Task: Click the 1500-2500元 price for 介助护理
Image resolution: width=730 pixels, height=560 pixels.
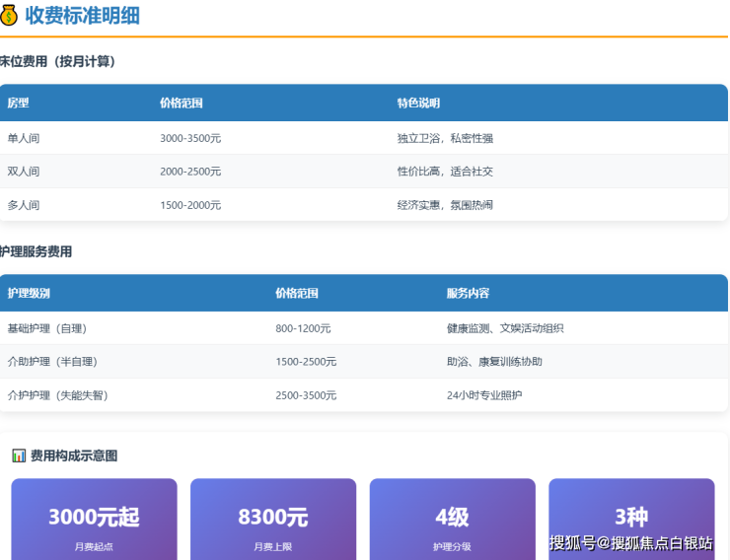Action: point(306,362)
